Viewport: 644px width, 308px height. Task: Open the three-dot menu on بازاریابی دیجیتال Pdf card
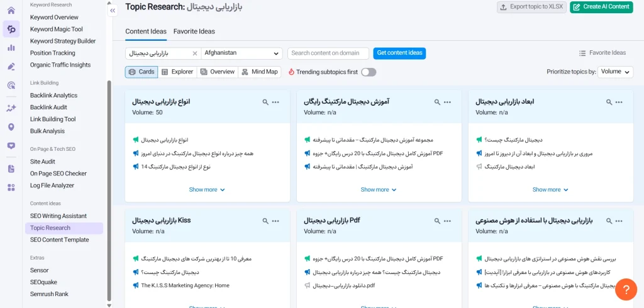(x=447, y=221)
